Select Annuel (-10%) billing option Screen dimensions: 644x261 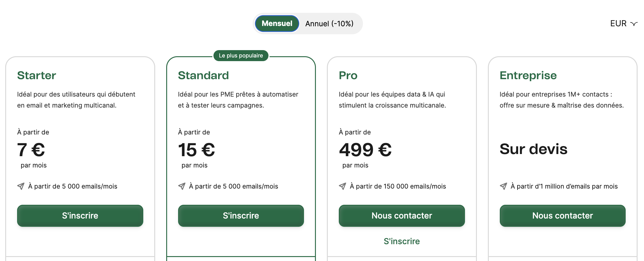[329, 24]
